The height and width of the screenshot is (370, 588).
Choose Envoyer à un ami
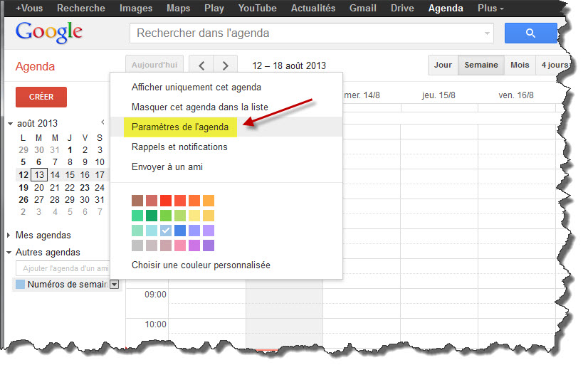pos(167,166)
